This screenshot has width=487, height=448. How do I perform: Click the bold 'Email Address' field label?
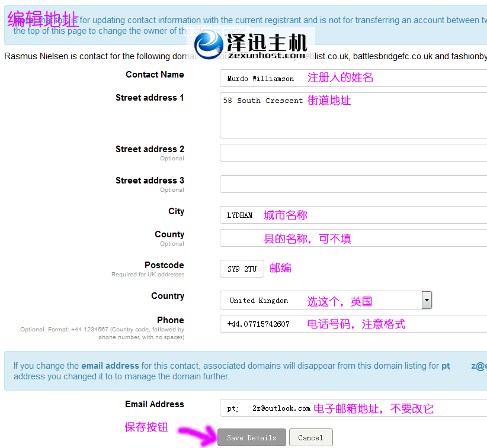pos(154,404)
